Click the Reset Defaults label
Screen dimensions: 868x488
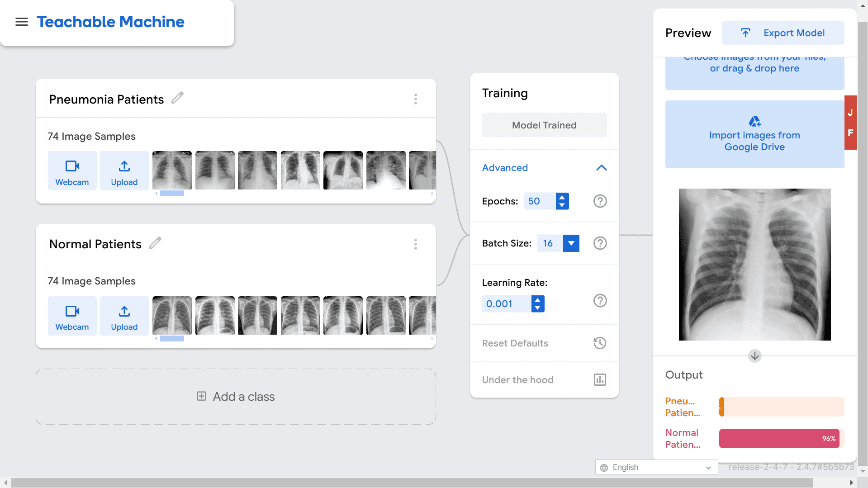(x=515, y=343)
